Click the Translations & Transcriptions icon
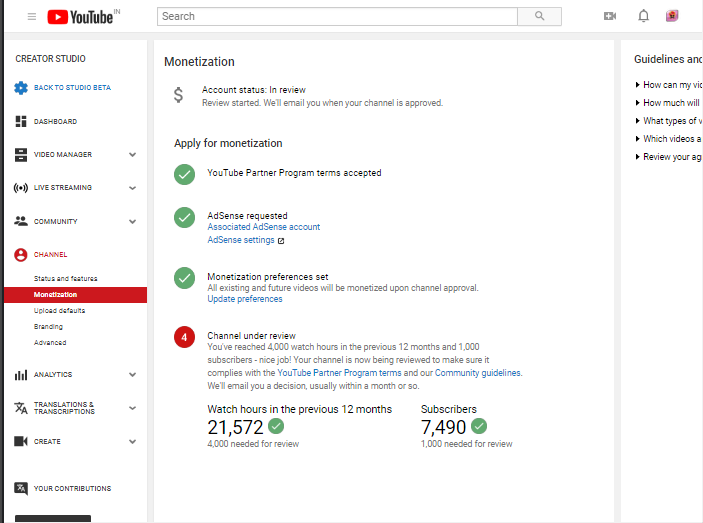This screenshot has width=703, height=523. [x=21, y=408]
